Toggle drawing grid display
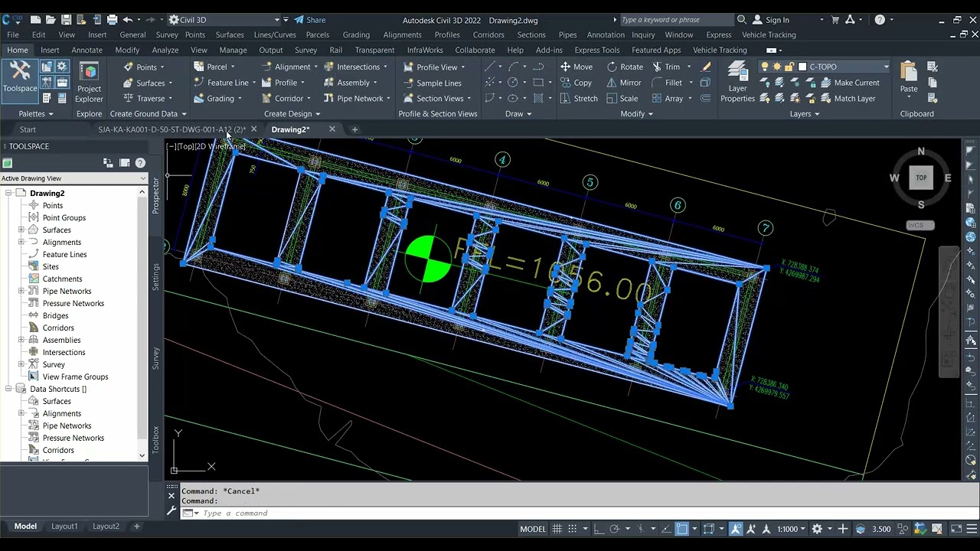980x551 pixels. 557,529
